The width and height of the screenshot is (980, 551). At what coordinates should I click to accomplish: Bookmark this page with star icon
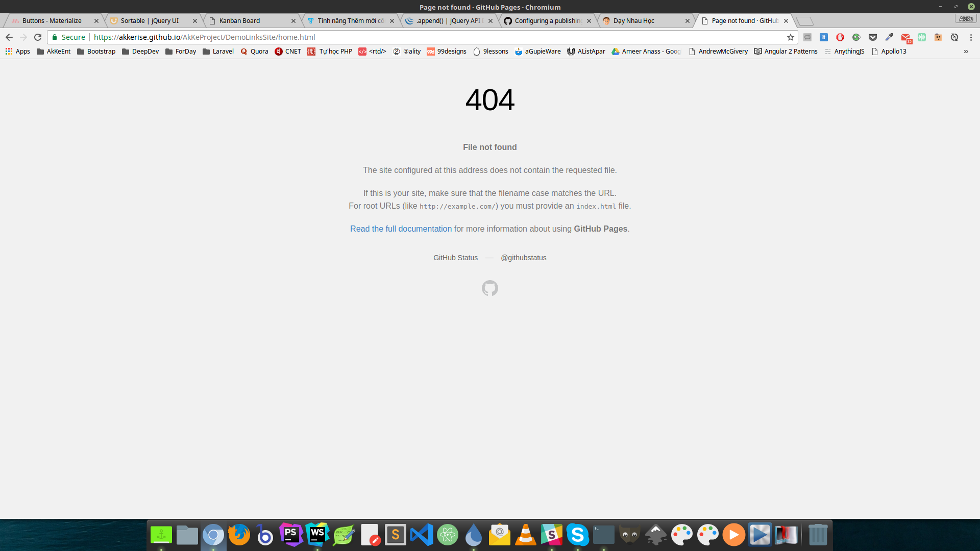(791, 37)
